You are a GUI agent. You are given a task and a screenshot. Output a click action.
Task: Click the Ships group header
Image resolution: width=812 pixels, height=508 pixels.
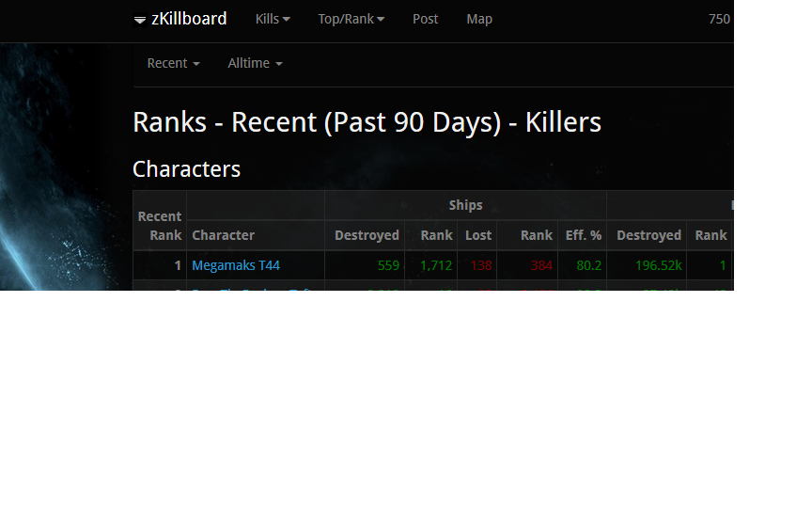(465, 205)
